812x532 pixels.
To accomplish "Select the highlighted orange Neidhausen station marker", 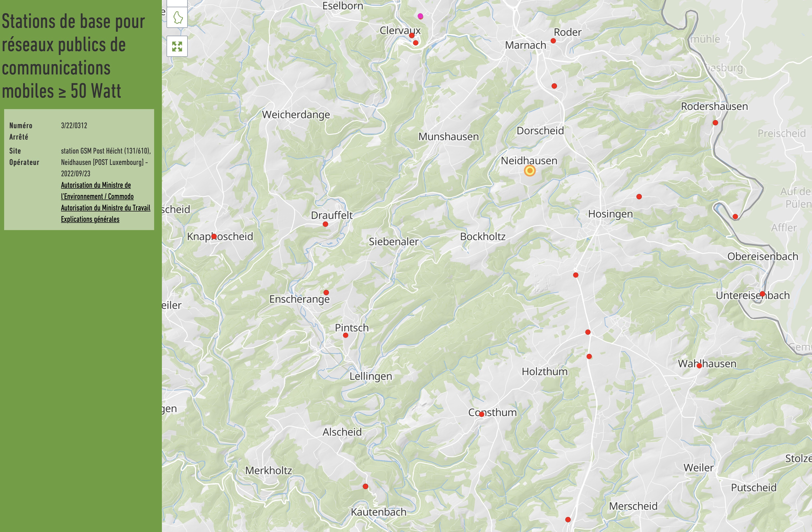I will coord(530,171).
